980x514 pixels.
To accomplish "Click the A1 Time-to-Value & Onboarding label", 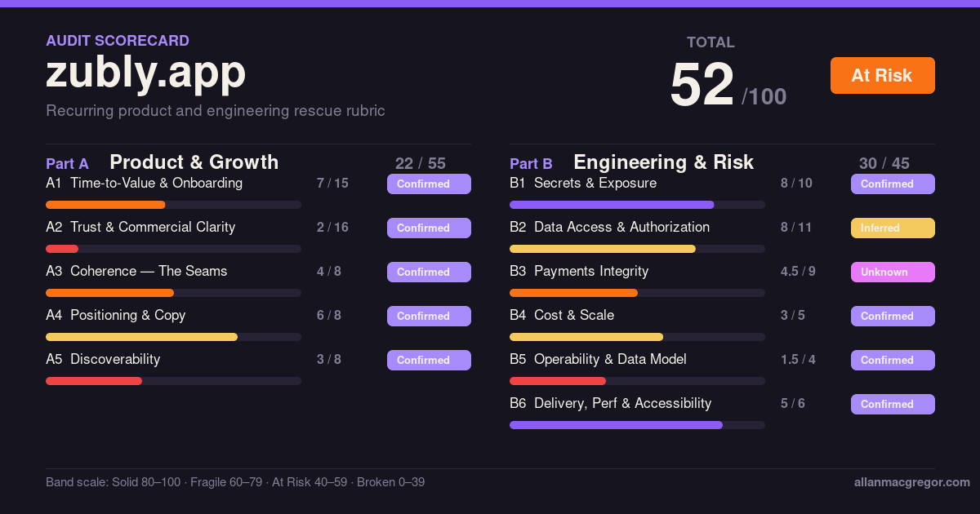I will tap(144, 184).
